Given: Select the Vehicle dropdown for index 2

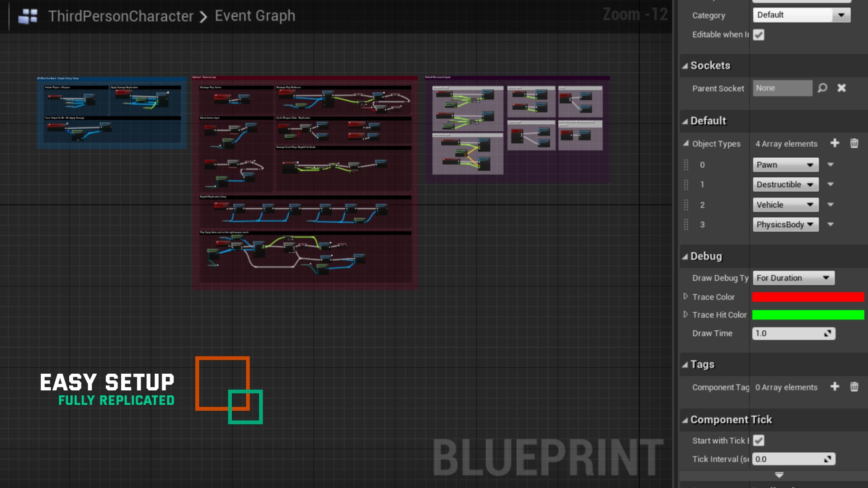Looking at the screenshot, I should [x=783, y=204].
